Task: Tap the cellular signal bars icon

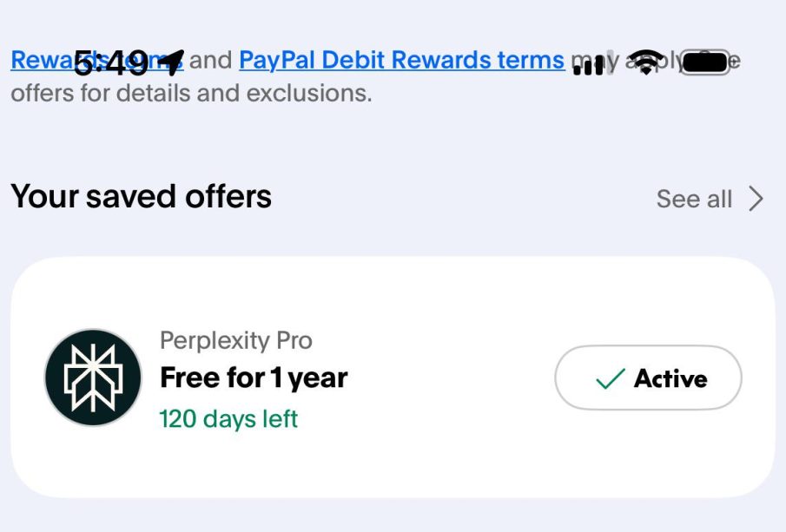Action: coord(588,65)
